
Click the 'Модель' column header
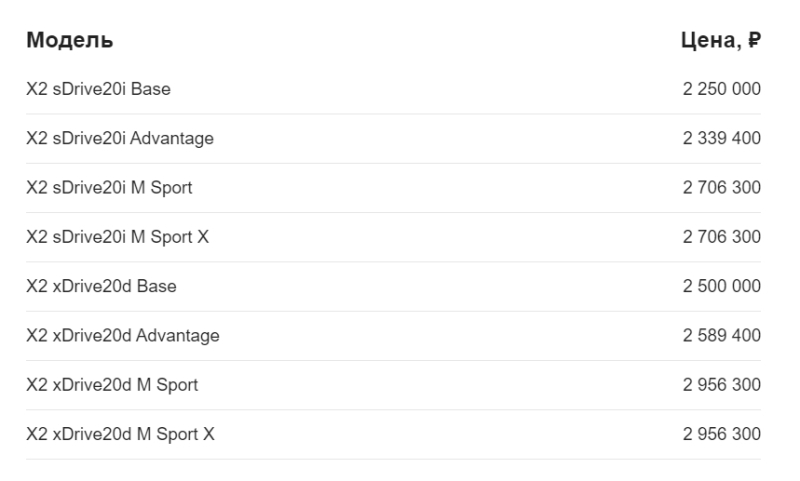[69, 40]
